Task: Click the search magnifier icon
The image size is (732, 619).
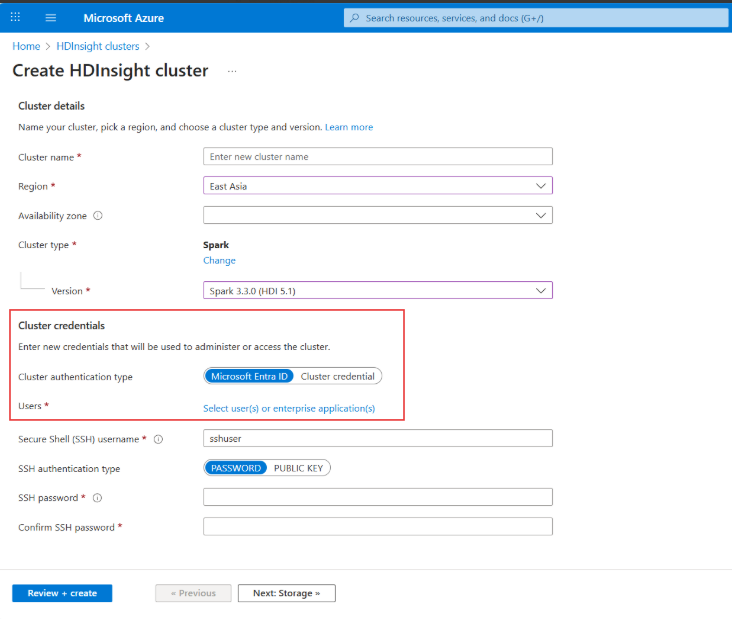Action: tap(355, 18)
